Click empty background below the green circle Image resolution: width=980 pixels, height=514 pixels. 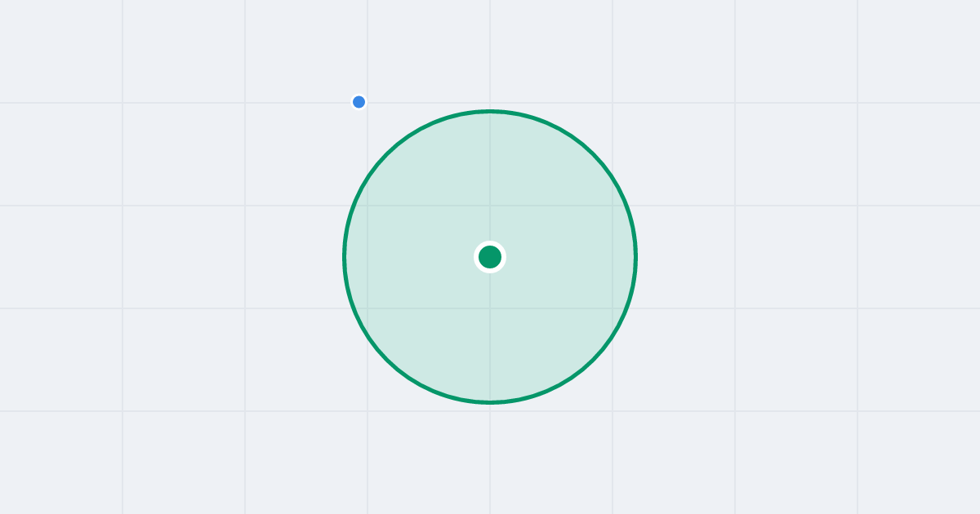coord(490,461)
